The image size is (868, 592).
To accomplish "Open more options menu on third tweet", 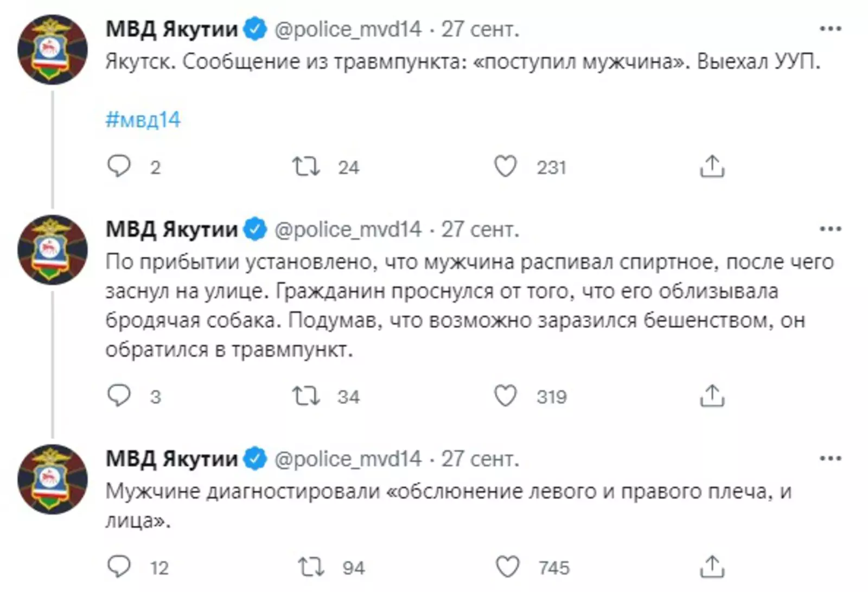I will (830, 459).
